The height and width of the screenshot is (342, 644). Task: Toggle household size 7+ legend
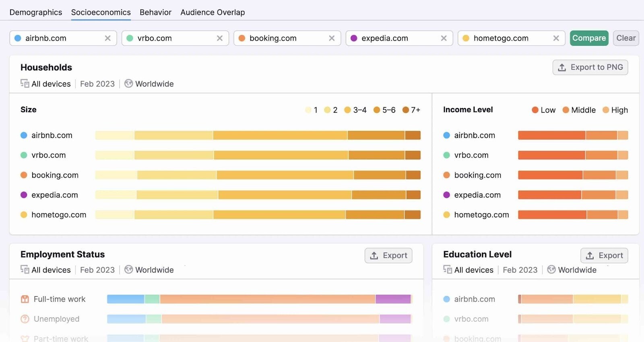[x=411, y=110]
